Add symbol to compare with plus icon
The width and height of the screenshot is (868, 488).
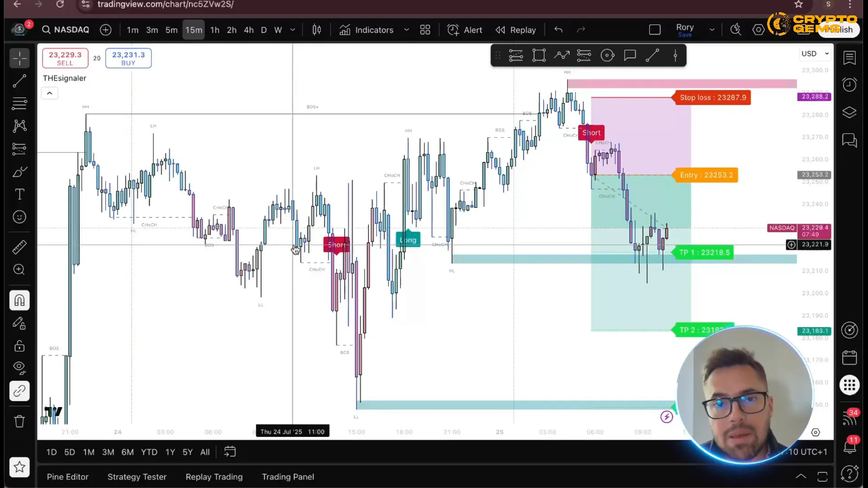pos(106,30)
